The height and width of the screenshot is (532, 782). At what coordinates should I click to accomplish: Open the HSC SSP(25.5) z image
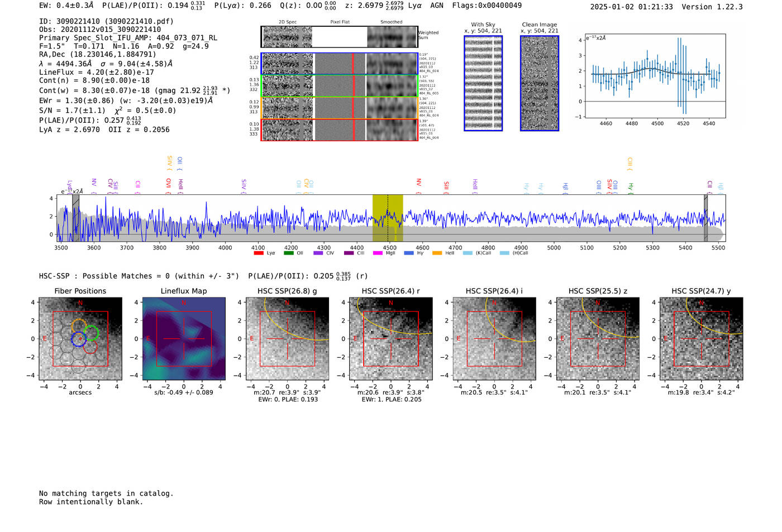(x=598, y=339)
